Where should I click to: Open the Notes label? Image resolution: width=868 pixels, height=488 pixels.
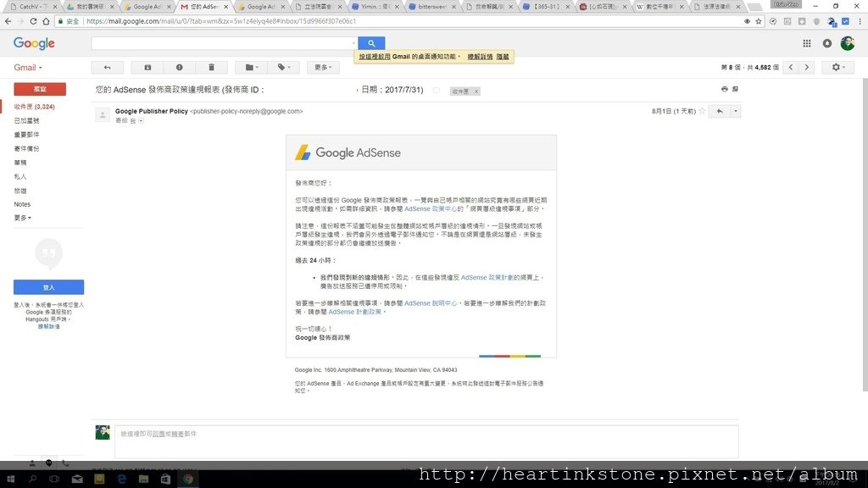click(22, 204)
